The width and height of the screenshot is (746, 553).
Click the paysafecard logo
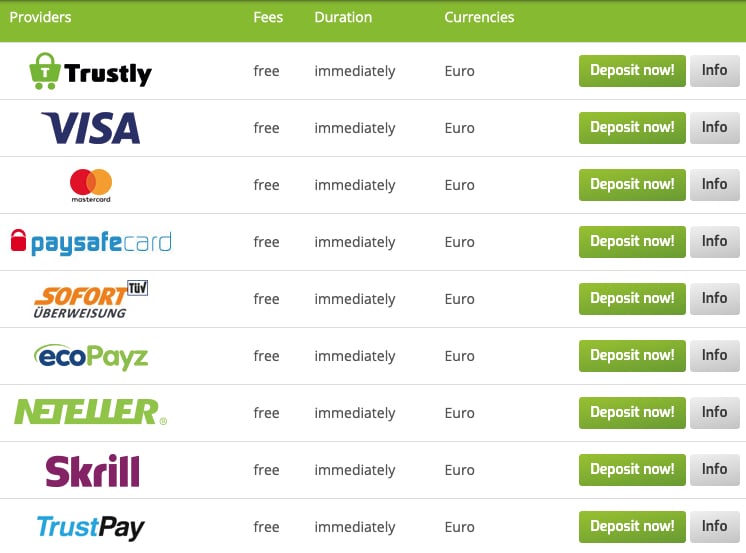point(91,242)
